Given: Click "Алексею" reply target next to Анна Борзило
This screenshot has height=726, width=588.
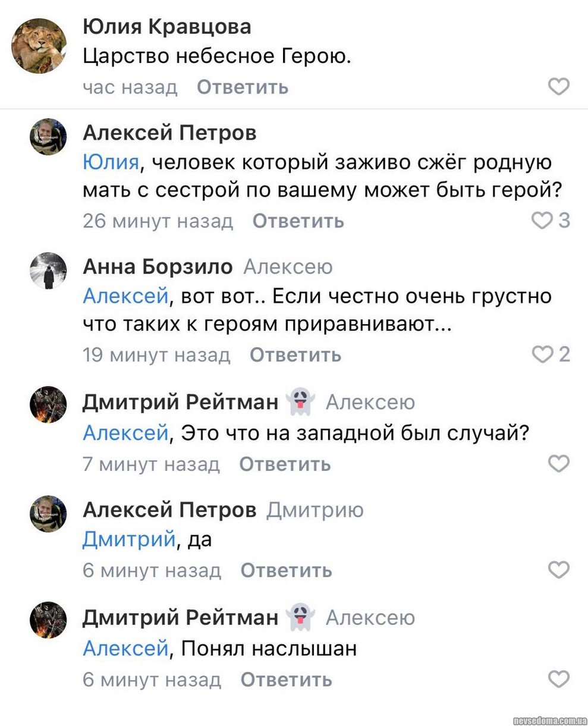Looking at the screenshot, I should 288,268.
